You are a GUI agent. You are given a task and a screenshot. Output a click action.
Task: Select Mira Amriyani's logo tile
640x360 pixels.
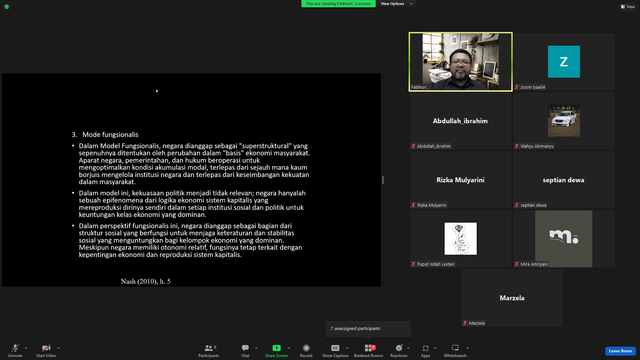click(x=564, y=239)
